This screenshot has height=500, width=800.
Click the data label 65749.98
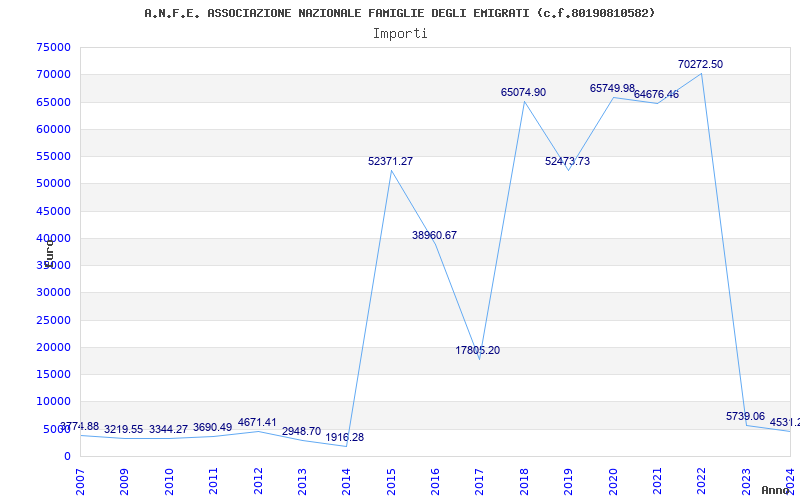612,88
